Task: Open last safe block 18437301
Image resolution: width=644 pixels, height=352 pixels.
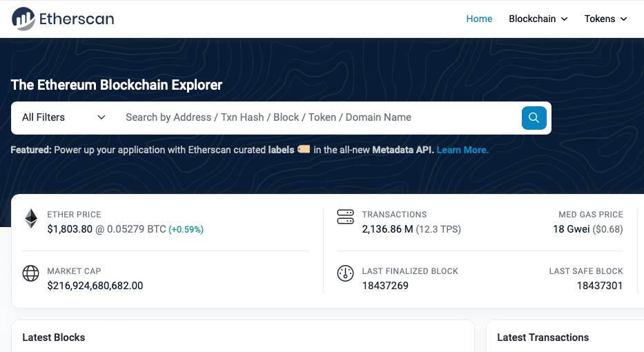Action: click(x=600, y=286)
